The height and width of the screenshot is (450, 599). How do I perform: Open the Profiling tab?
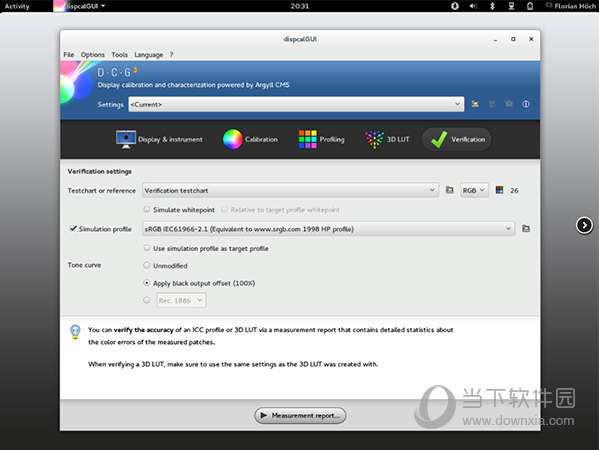321,139
